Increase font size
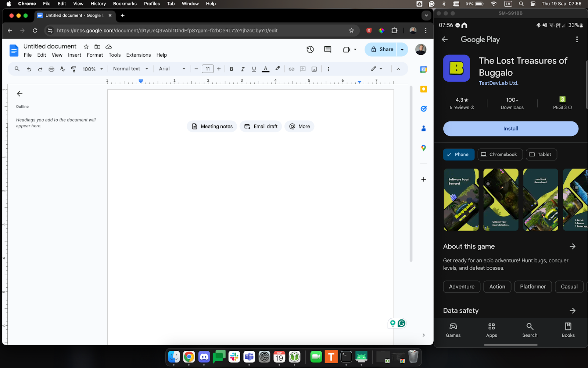This screenshot has height=368, width=588. 219,69
